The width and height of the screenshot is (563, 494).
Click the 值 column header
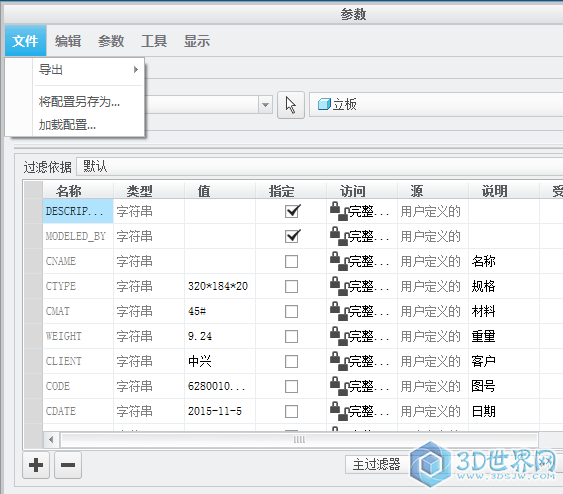(x=220, y=191)
